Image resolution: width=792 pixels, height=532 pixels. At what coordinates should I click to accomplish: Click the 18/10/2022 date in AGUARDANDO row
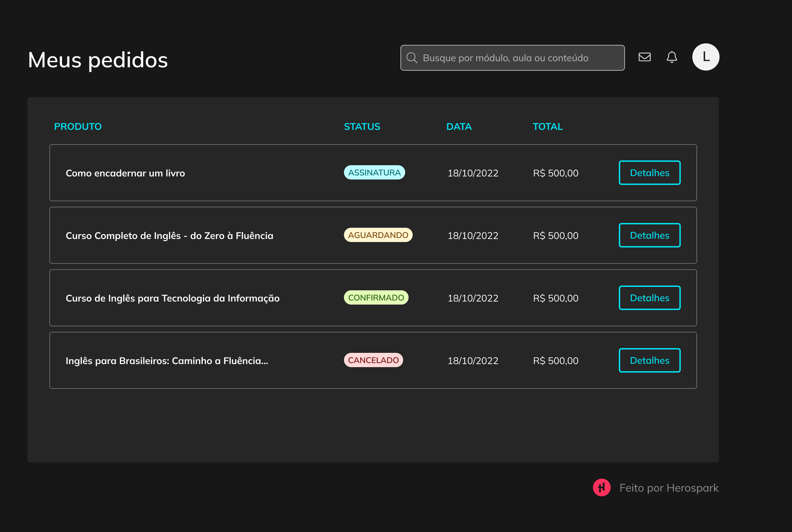473,236
